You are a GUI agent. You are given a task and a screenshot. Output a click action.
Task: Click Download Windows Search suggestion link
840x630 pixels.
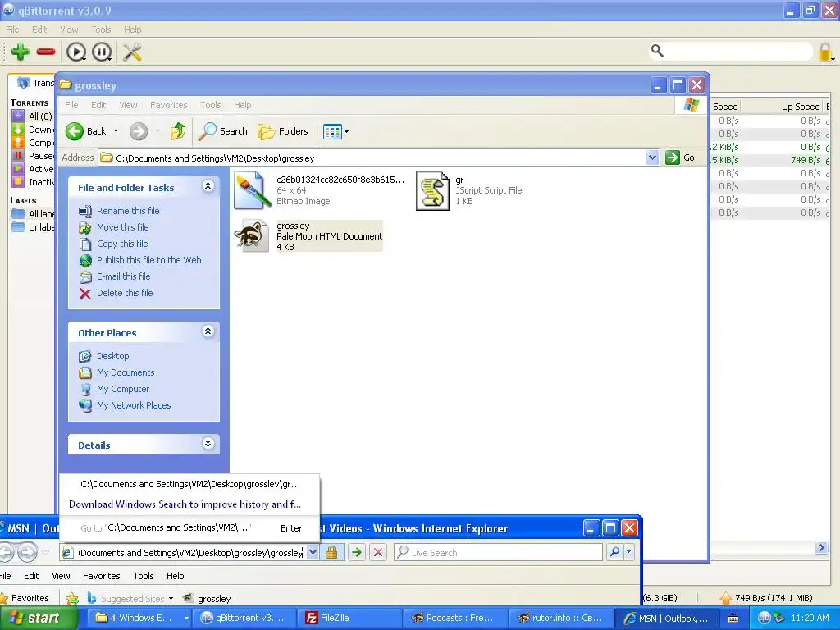click(185, 504)
